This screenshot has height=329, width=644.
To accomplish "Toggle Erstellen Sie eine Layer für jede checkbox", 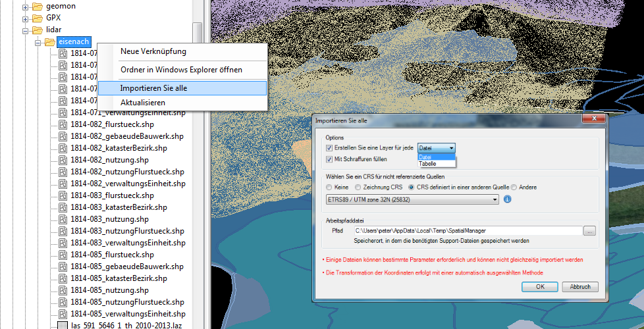I will coord(329,148).
